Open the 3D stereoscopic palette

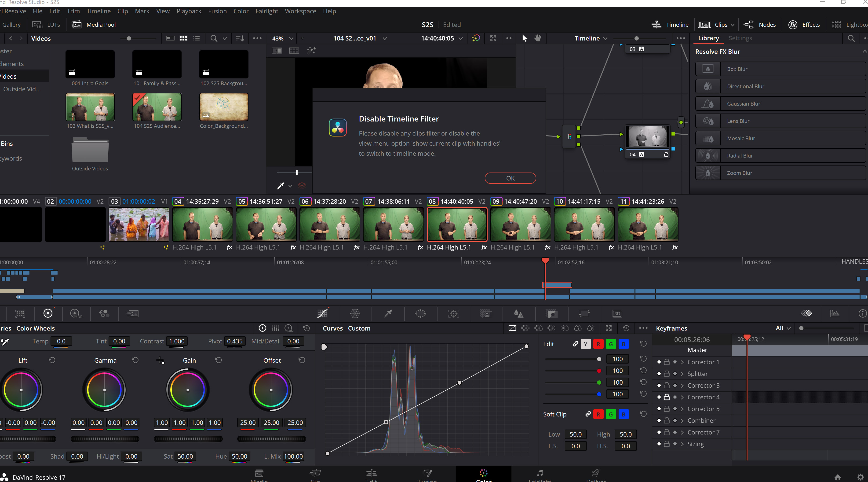617,313
